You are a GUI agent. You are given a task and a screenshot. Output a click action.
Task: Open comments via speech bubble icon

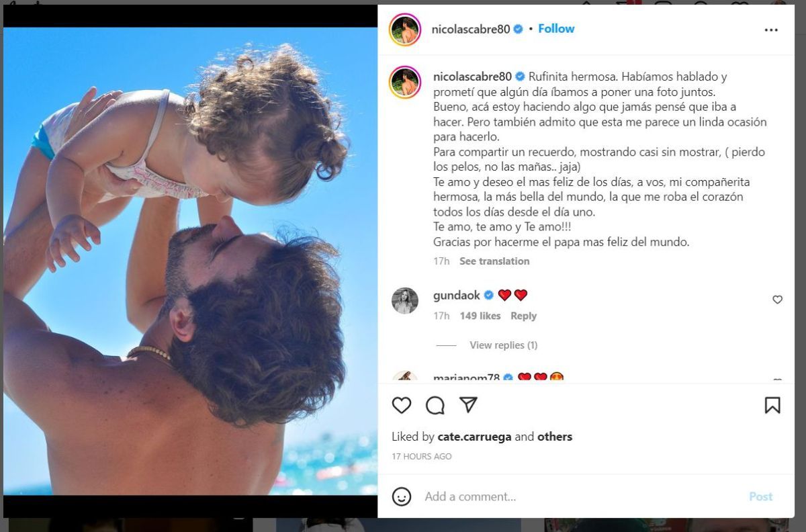click(x=435, y=405)
